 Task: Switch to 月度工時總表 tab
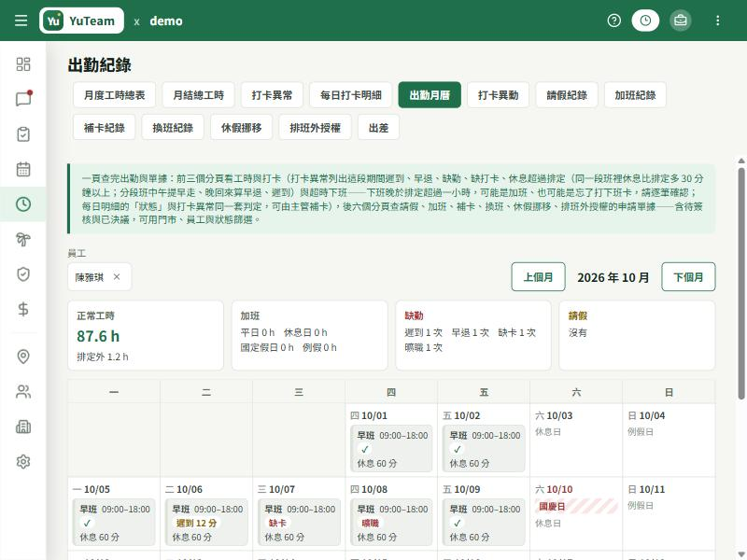click(x=114, y=95)
